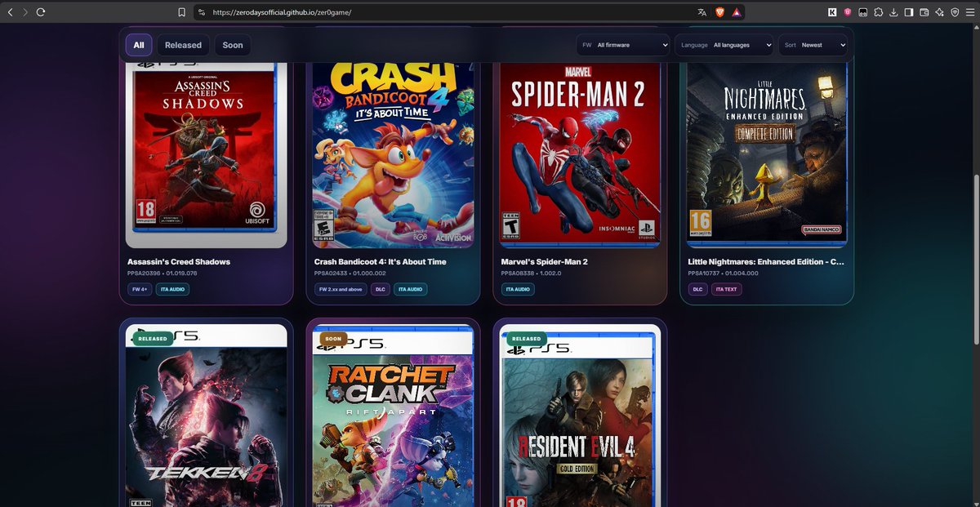Image resolution: width=980 pixels, height=507 pixels.
Task: Click PPSA08338 • 1.002.0 text
Action: pyautogui.click(x=532, y=274)
